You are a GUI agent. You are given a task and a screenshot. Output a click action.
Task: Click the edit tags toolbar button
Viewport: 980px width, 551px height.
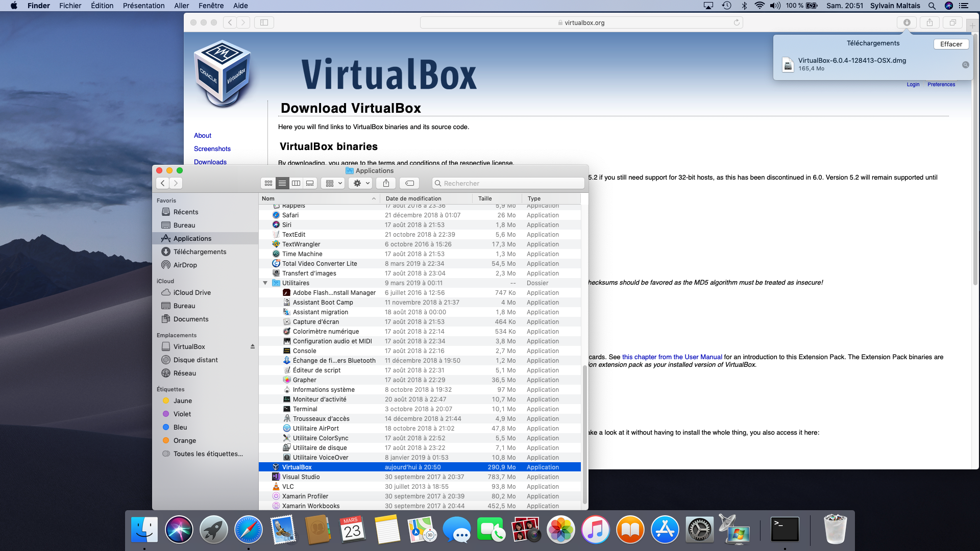(409, 183)
